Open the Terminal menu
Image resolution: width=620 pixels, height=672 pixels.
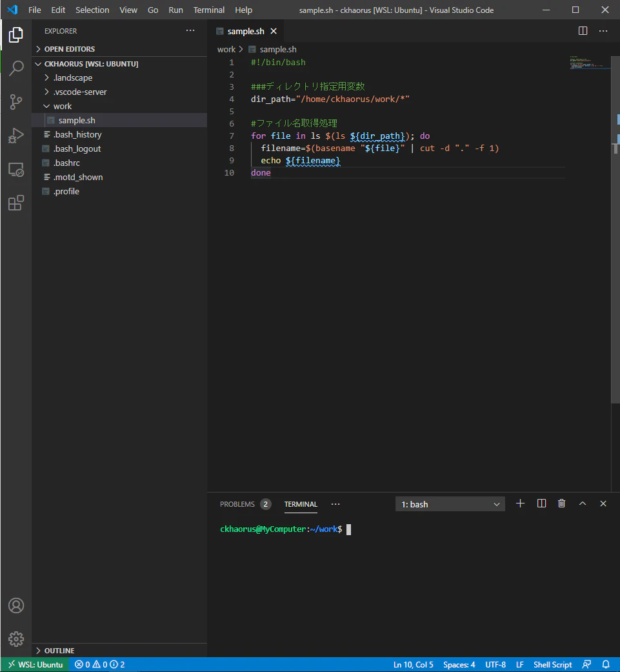click(x=208, y=10)
